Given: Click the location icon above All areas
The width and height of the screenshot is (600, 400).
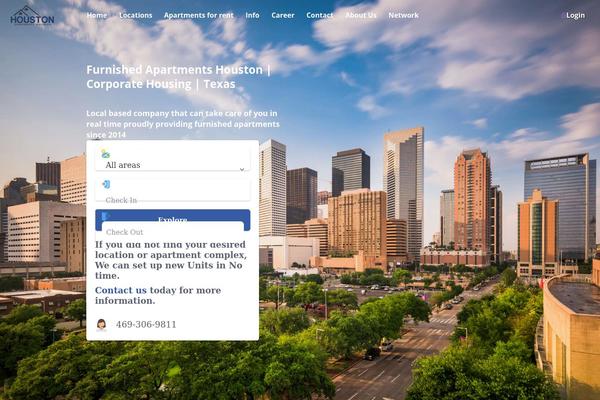Looking at the screenshot, I should [105, 154].
